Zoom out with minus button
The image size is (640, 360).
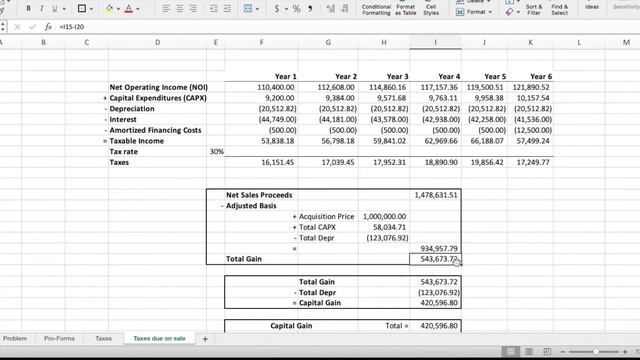pyautogui.click(x=562, y=351)
